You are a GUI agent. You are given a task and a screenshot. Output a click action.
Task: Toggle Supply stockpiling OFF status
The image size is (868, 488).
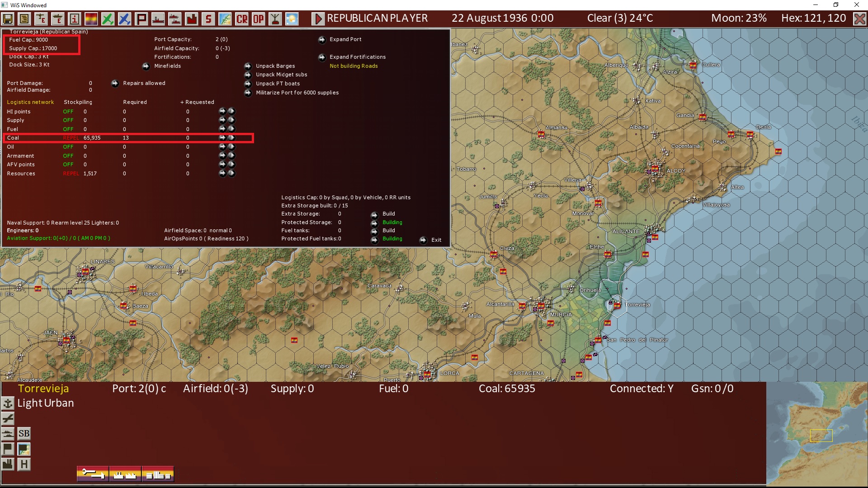point(68,120)
